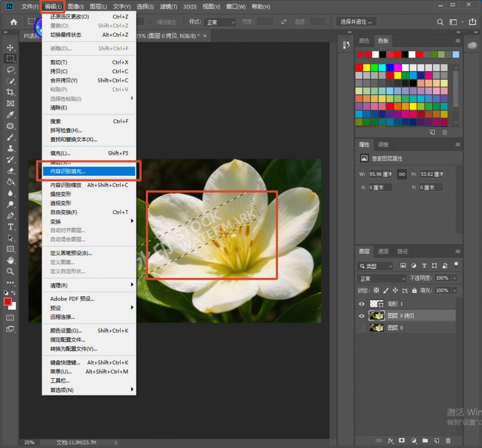Choose 填充(L)... menu entry
482x448 pixels.
click(89, 153)
